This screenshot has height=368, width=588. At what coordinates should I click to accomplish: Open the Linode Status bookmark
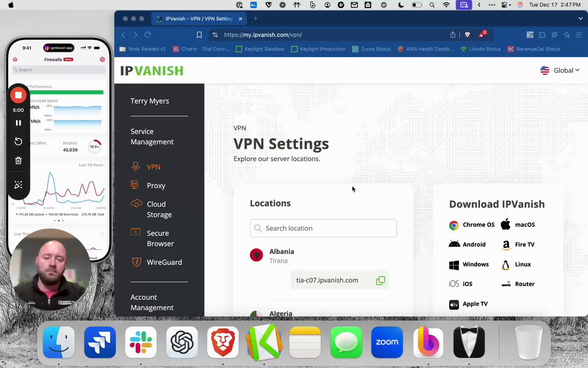[x=480, y=49]
